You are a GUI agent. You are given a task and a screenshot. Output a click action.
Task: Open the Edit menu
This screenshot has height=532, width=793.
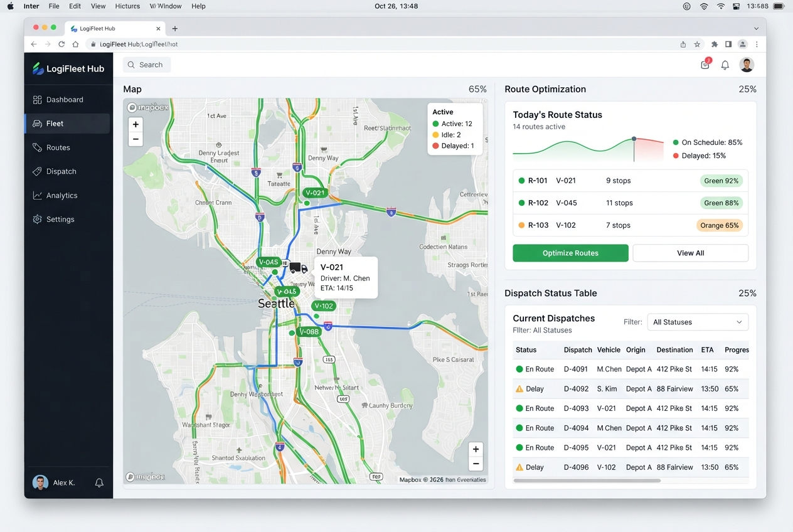(x=75, y=6)
